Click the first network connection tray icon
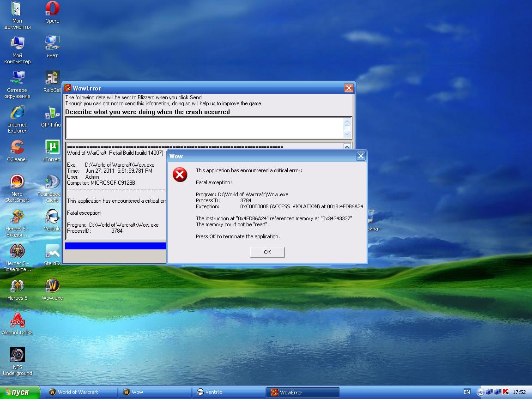Viewport: 532px width, 399px height. [x=489, y=392]
